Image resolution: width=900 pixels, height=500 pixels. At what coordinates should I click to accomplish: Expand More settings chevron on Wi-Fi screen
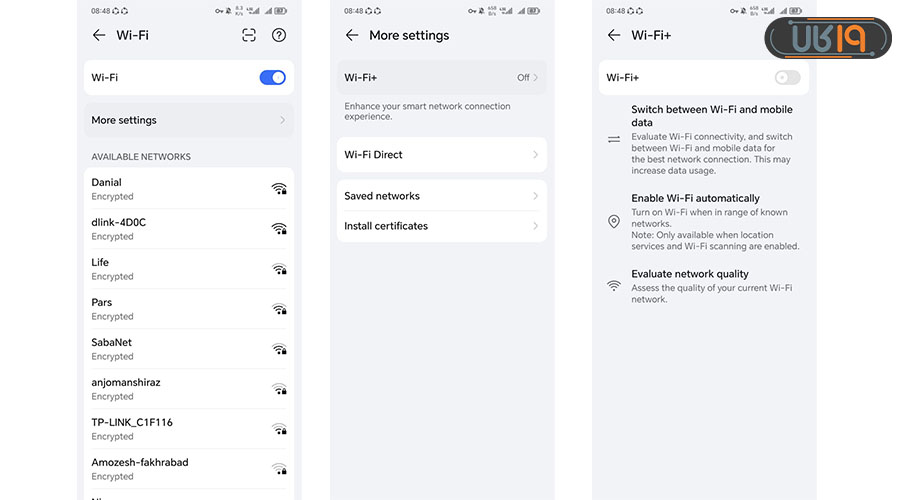pos(283,120)
